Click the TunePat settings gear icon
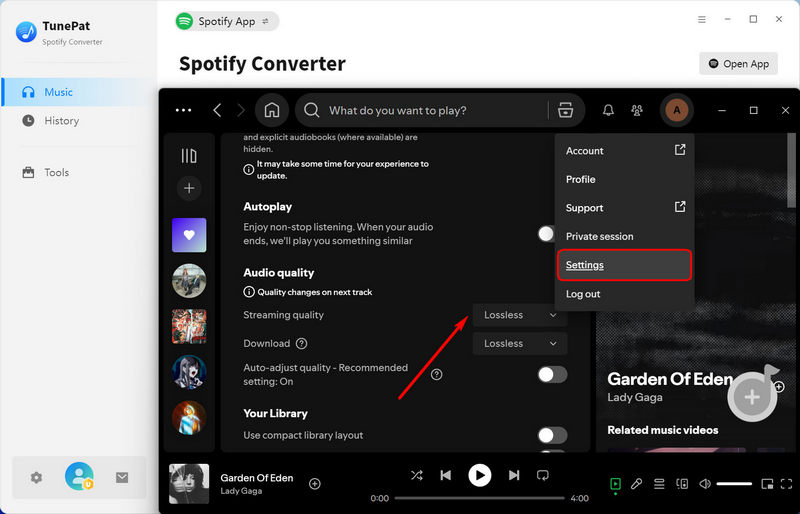 click(x=36, y=478)
